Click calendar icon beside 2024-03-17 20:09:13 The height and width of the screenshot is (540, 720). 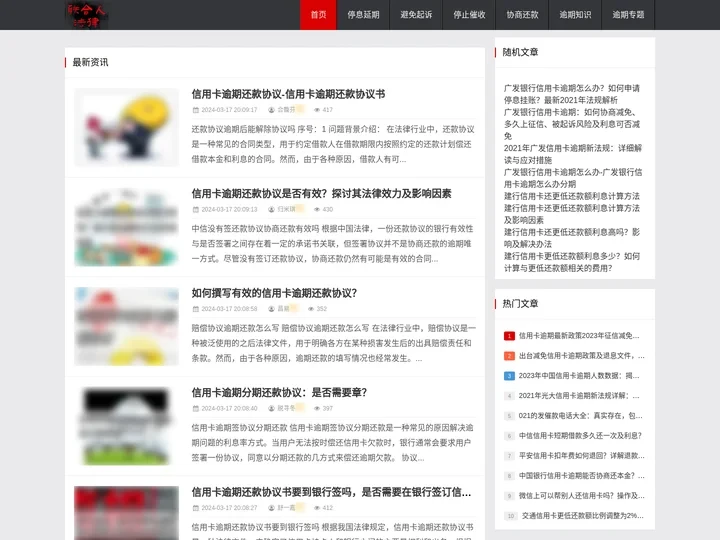click(x=196, y=209)
